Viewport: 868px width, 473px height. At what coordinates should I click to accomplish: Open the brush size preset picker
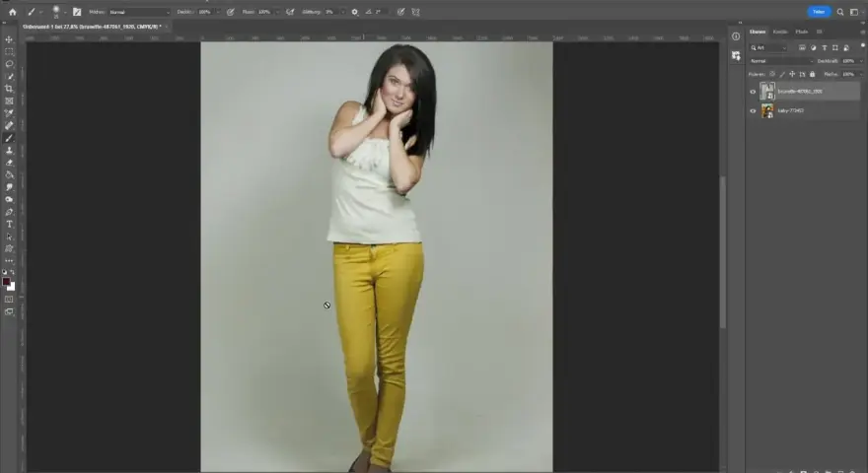pyautogui.click(x=58, y=12)
